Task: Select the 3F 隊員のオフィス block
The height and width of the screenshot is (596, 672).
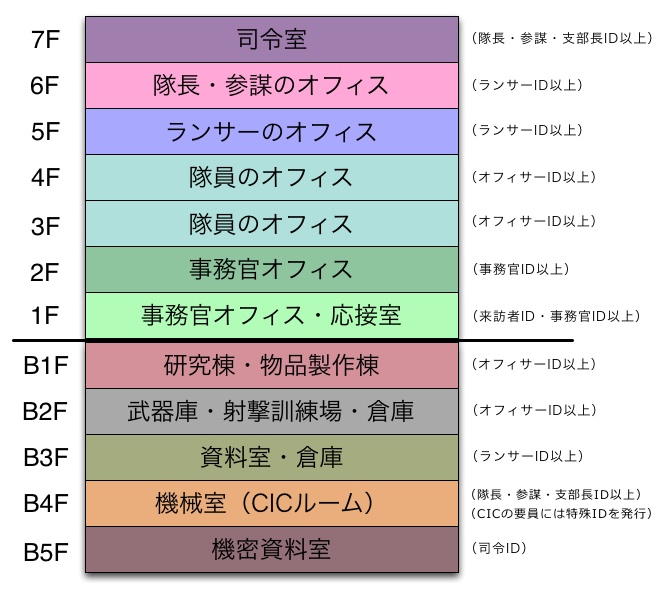Action: point(272,224)
